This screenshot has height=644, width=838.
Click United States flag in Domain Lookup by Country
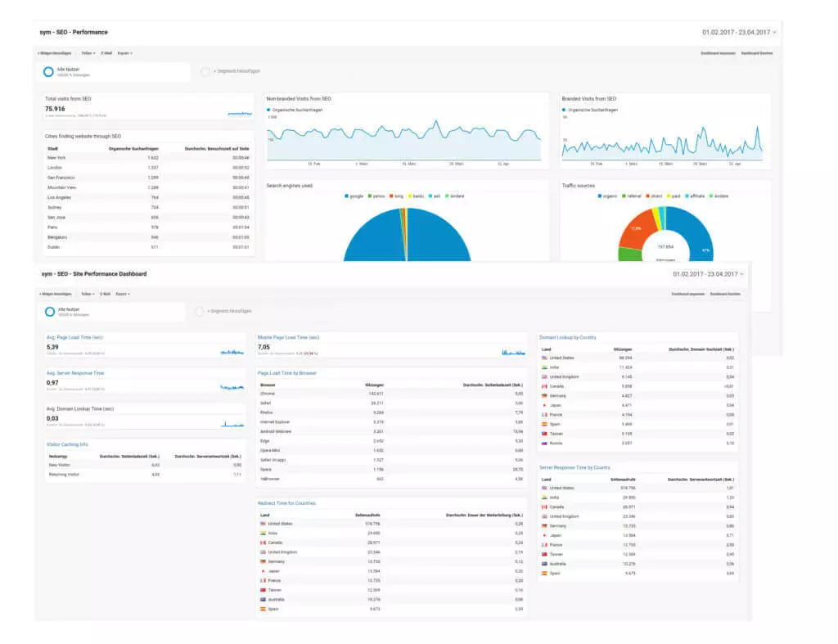click(544, 358)
